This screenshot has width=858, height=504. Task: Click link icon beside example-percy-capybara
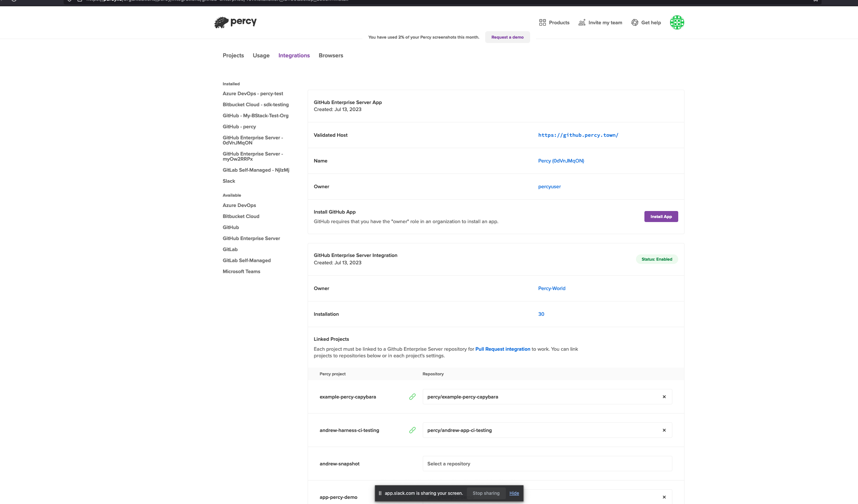click(412, 397)
